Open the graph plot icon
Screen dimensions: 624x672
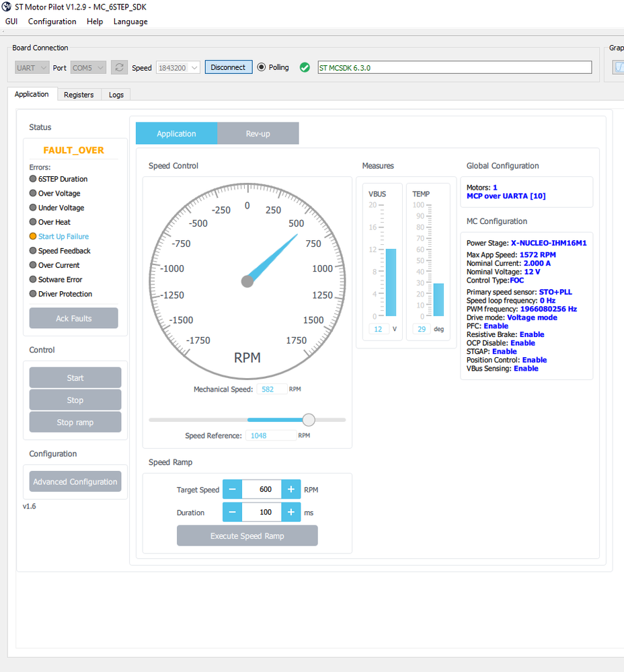[x=619, y=67]
